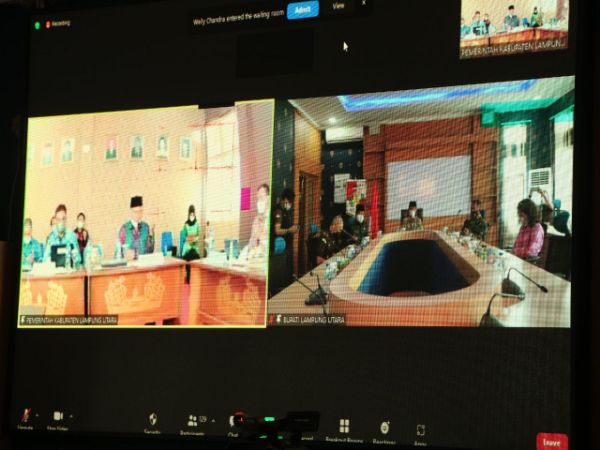The width and height of the screenshot is (600, 450).
Task: Open audio options arrow beside Unmute
Action: tap(37, 415)
